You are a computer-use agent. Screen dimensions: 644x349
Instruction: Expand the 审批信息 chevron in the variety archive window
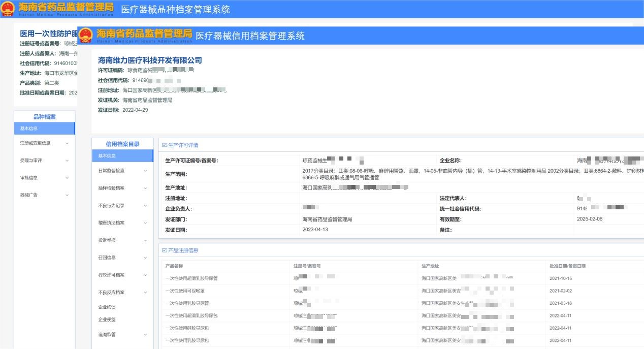pyautogui.click(x=67, y=178)
